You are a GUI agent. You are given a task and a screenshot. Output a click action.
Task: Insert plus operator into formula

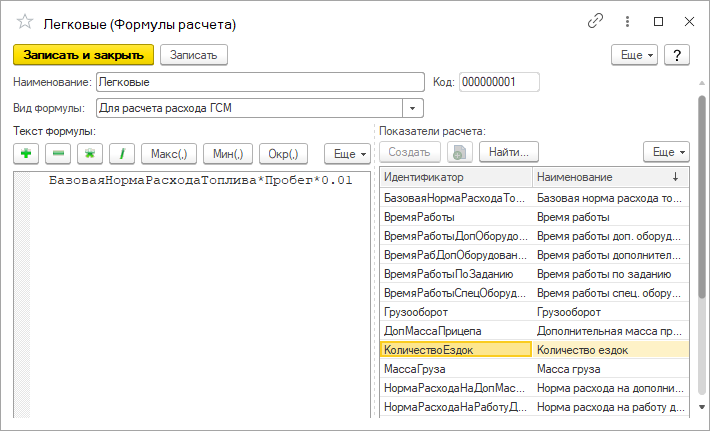point(26,153)
